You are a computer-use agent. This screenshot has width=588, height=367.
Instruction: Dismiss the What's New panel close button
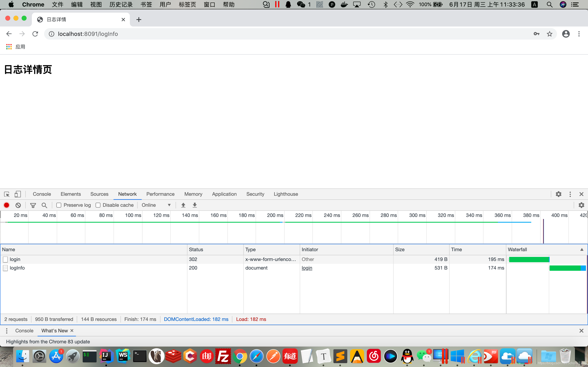coord(72,331)
